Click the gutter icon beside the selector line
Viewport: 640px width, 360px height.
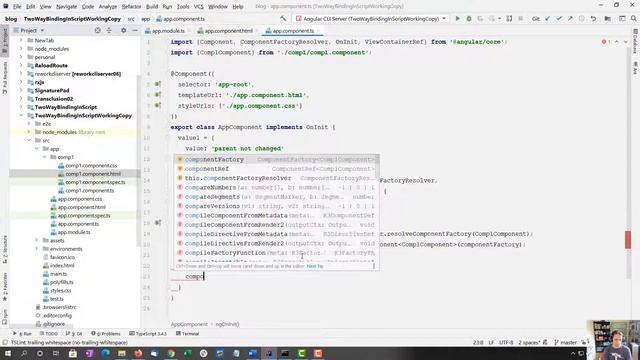click(x=158, y=84)
